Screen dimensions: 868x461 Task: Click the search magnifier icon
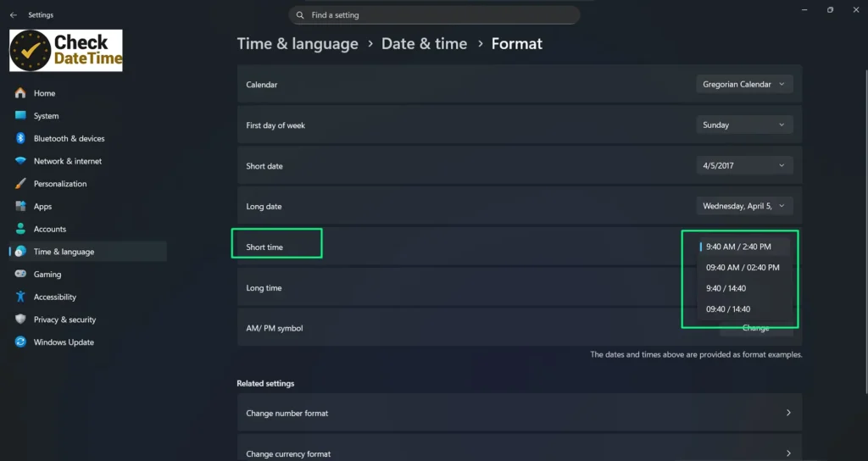[x=300, y=15]
